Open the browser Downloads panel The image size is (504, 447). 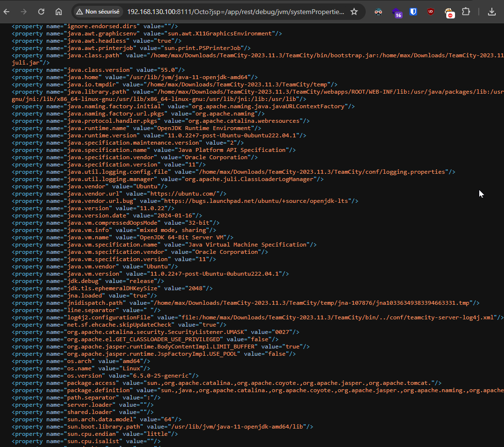492,12
